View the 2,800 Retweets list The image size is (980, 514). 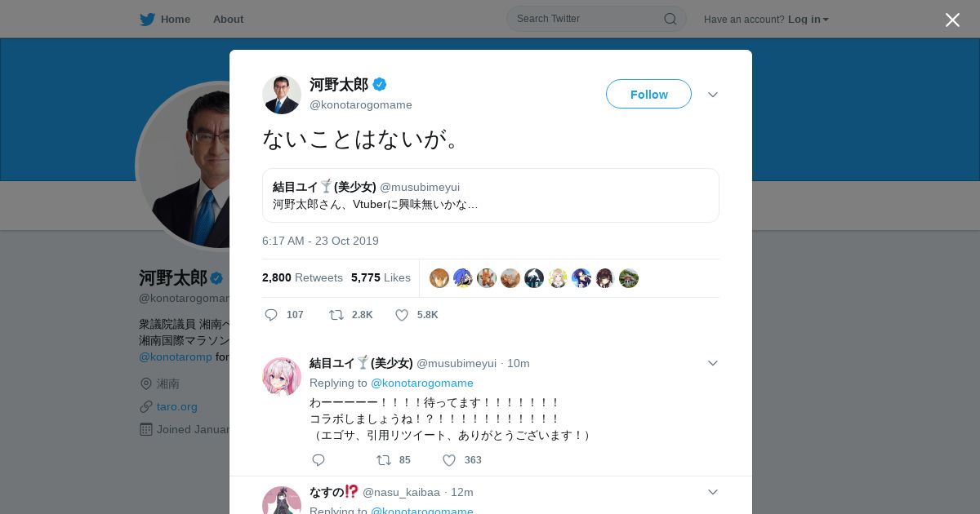(302, 277)
